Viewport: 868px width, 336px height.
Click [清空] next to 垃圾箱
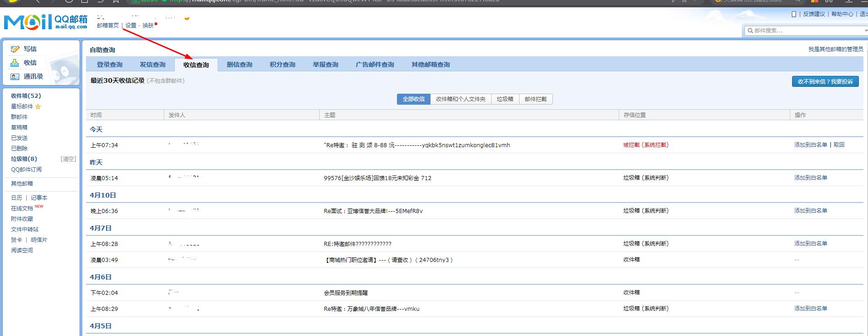point(68,159)
